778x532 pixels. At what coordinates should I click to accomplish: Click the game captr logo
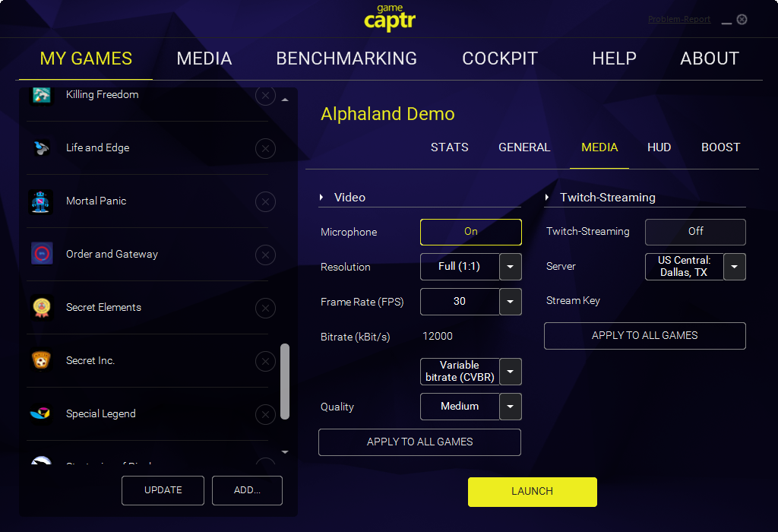pyautogui.click(x=390, y=18)
